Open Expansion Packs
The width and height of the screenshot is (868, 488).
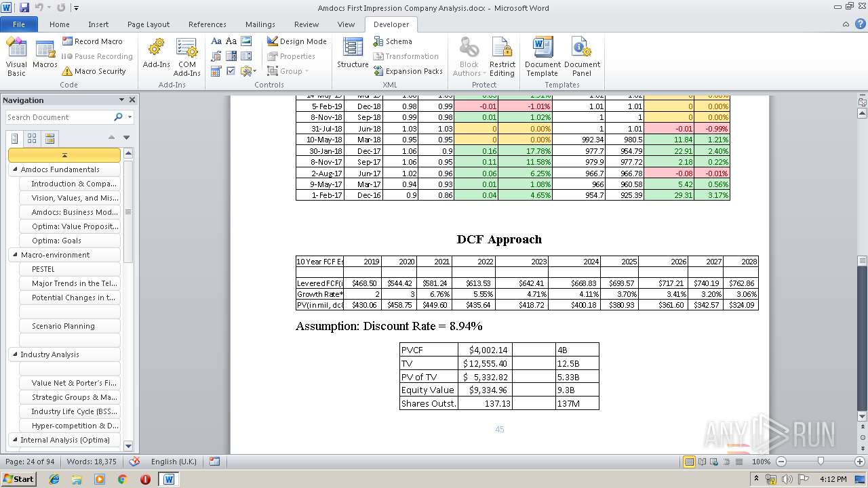(408, 71)
